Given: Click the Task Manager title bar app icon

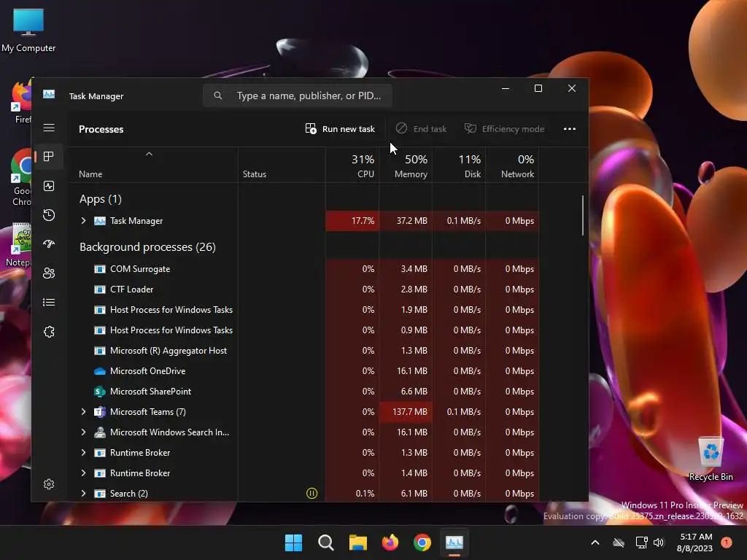Looking at the screenshot, I should coord(49,95).
